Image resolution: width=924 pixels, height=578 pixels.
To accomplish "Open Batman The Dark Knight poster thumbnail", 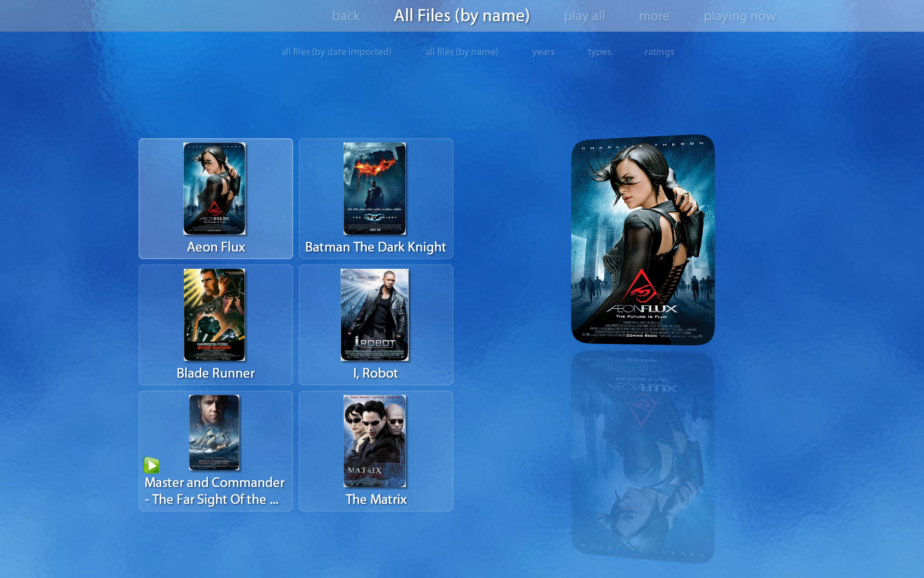I will [x=374, y=188].
